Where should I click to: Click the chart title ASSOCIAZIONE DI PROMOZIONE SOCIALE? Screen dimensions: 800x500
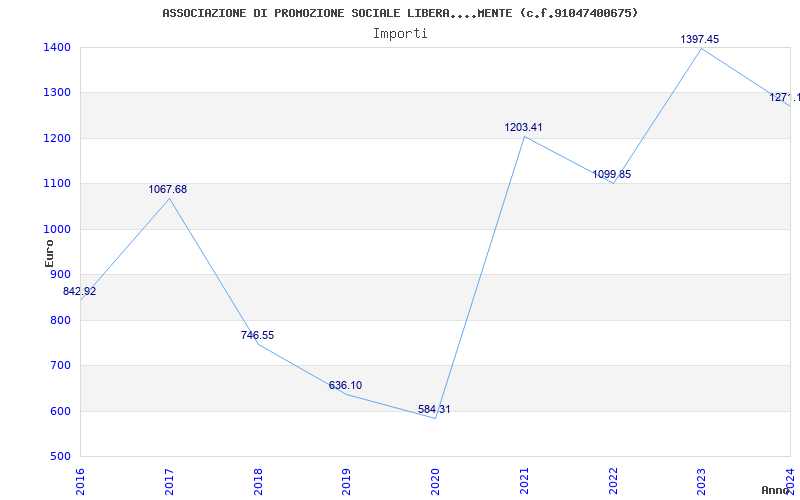[x=400, y=13]
